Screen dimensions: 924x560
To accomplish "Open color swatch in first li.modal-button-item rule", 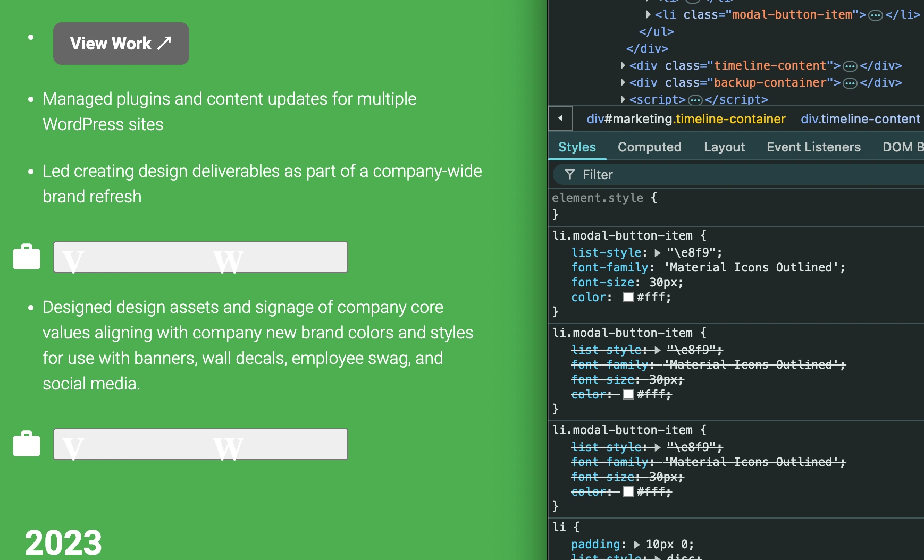I will pos(628,297).
